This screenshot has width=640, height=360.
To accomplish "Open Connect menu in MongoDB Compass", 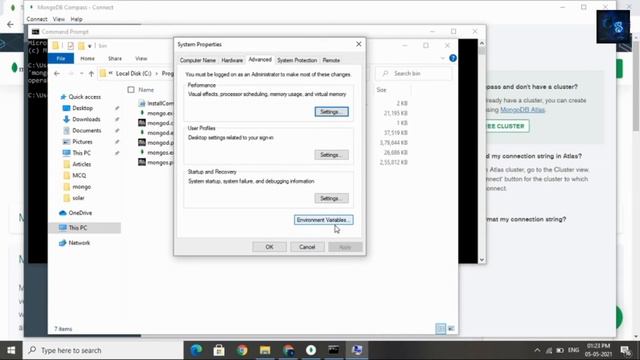I will (x=37, y=19).
